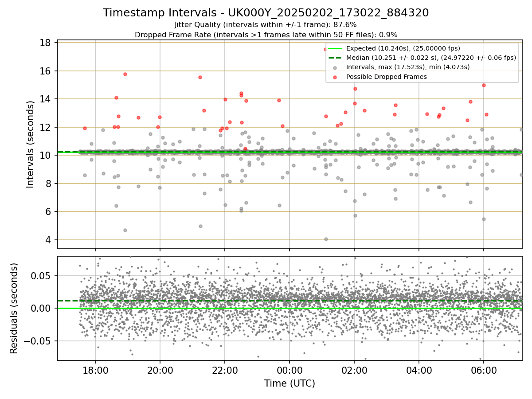532x399 pixels.
Task: Select the 'Expected (10.240s), (25.00000 fps)' legend entry
Action: [x=403, y=48]
